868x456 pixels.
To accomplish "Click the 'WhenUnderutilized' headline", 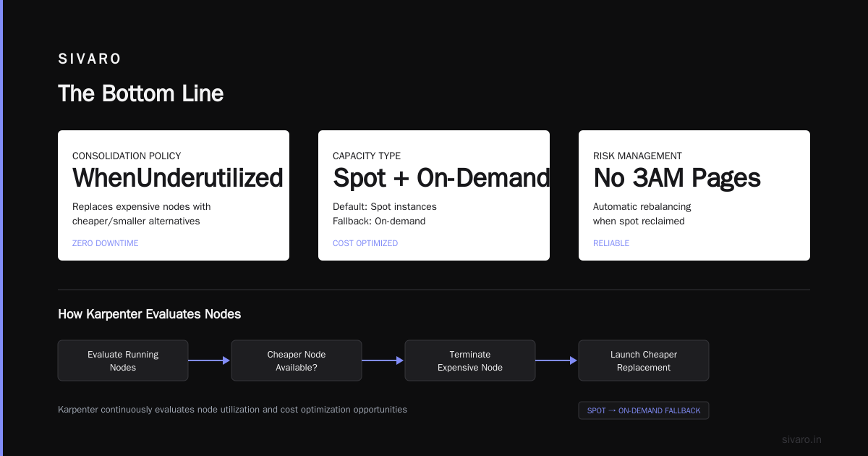I will pos(178,178).
